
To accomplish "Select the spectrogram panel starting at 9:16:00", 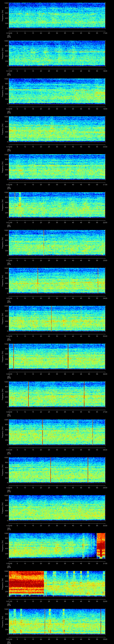I will click(57, 16).
